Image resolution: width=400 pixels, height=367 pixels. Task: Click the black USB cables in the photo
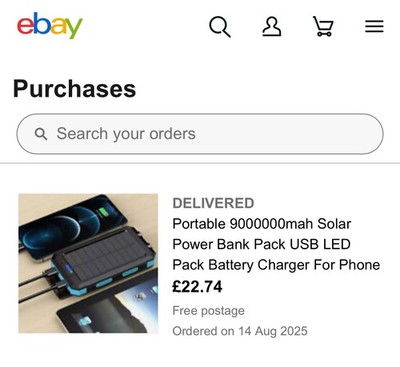pos(38,286)
